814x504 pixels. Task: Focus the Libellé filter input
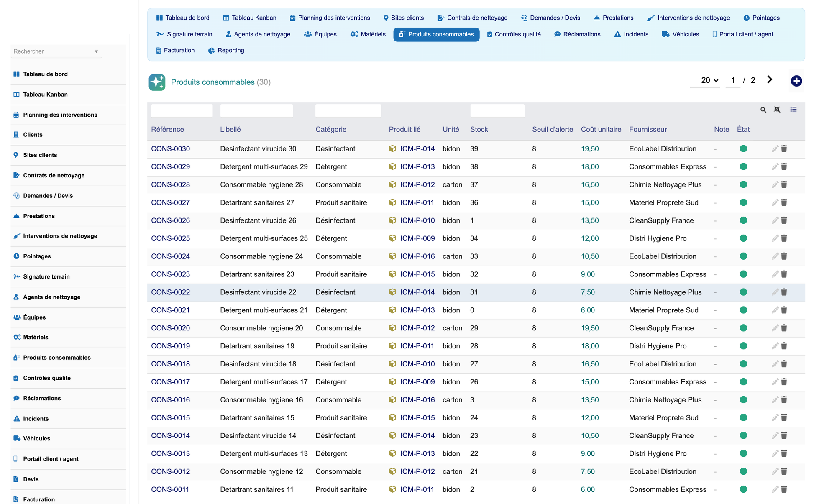pyautogui.click(x=256, y=110)
